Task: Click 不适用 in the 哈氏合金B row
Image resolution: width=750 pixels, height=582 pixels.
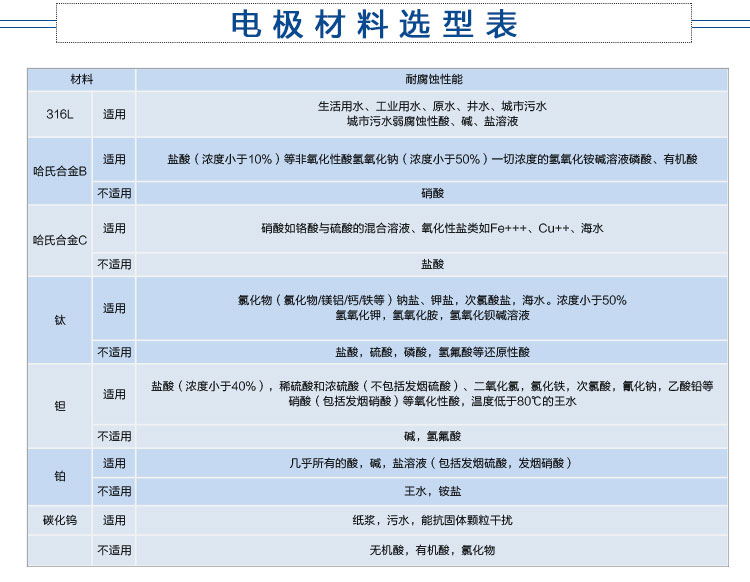Action: click(x=114, y=193)
